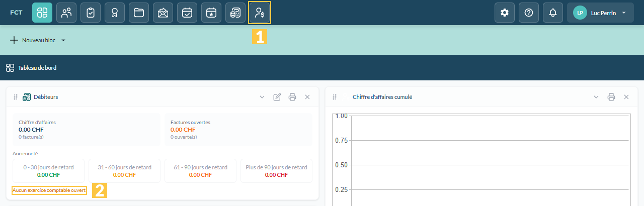Select the Plus de 90 jours de retard card

point(277,171)
